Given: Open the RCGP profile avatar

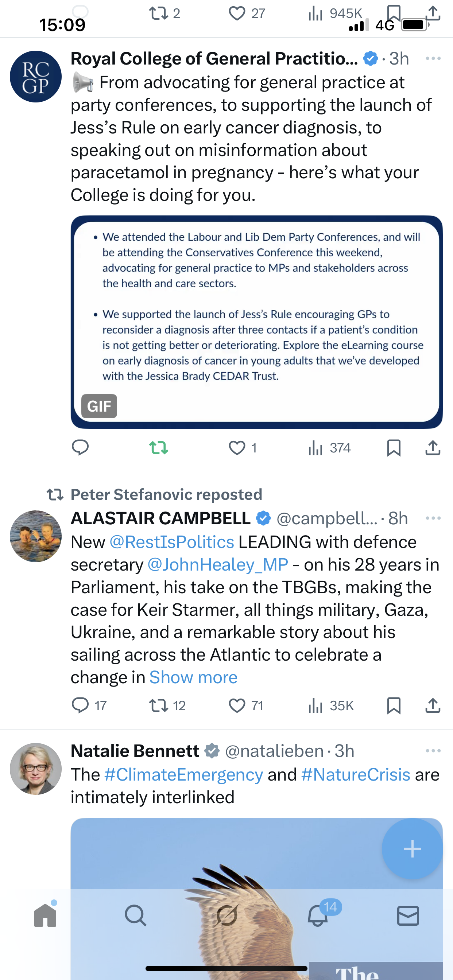Looking at the screenshot, I should 36,77.
